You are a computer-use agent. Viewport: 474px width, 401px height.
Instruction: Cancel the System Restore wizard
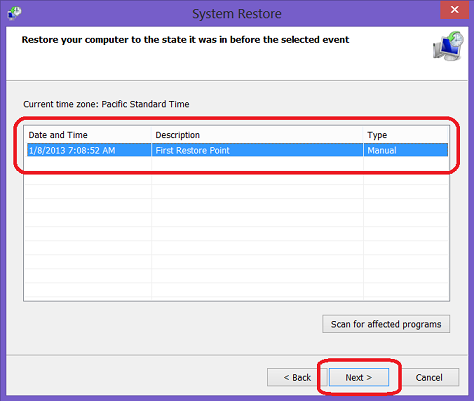(429, 377)
